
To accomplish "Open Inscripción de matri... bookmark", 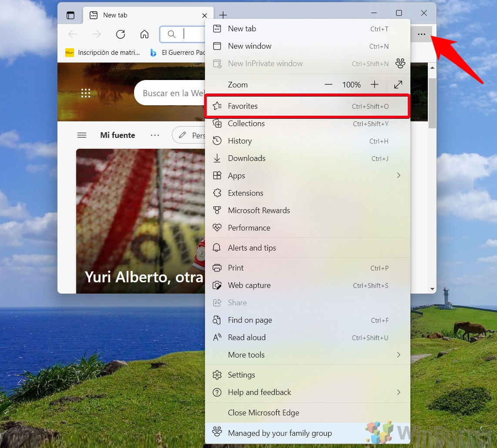I will coord(102,53).
